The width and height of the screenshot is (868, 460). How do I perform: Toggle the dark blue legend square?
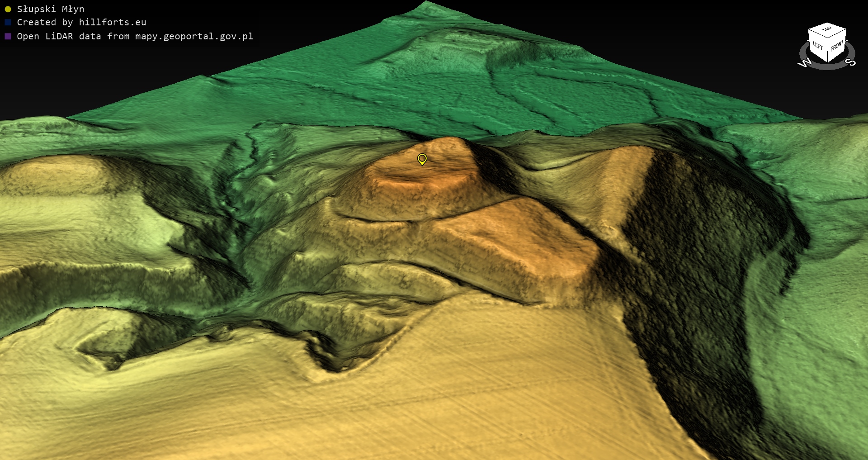pyautogui.click(x=8, y=22)
